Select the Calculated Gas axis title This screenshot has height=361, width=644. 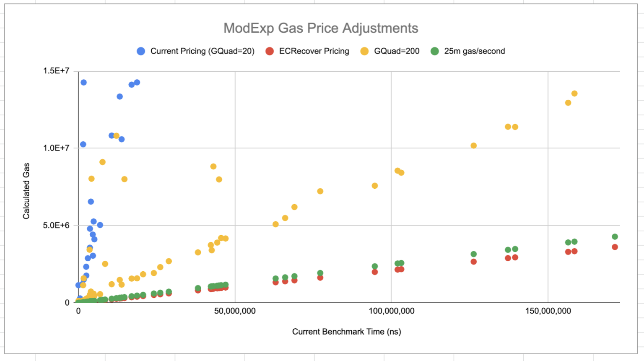26,191
